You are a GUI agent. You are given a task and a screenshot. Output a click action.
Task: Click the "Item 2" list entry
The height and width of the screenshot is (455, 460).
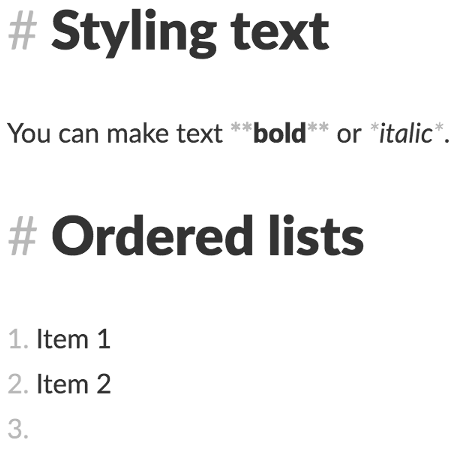coord(73,384)
